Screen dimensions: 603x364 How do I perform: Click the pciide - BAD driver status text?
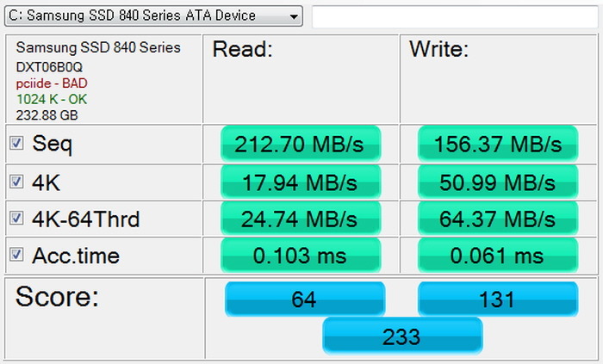point(52,83)
